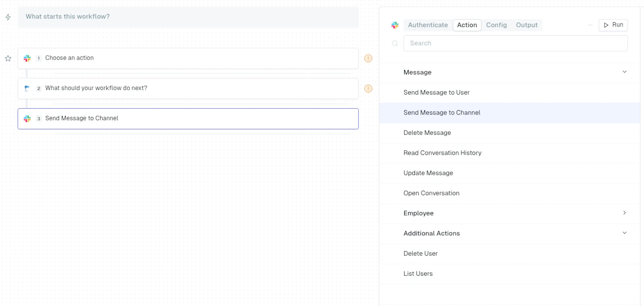644x306 pixels.
Task: Open the Output tab
Action: point(527,25)
